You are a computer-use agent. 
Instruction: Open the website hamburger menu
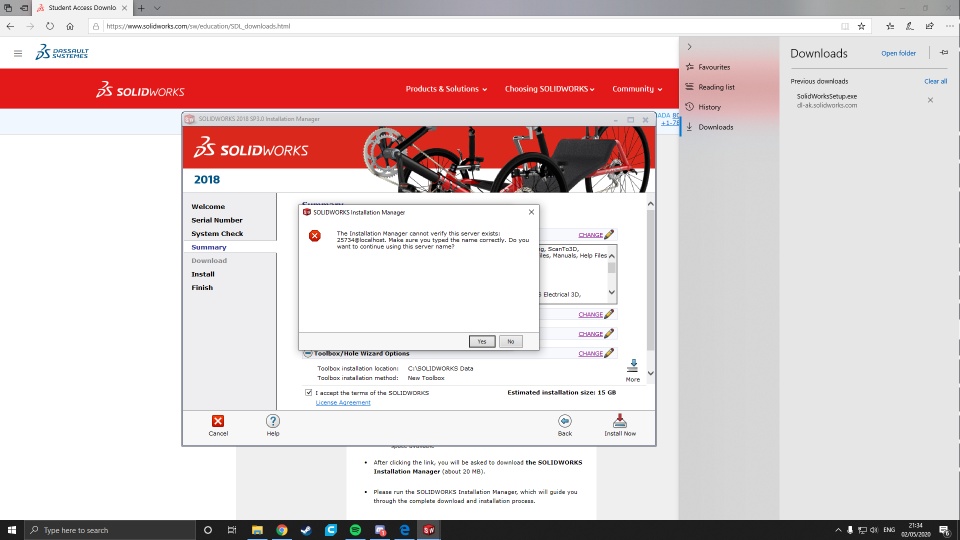(x=18, y=53)
